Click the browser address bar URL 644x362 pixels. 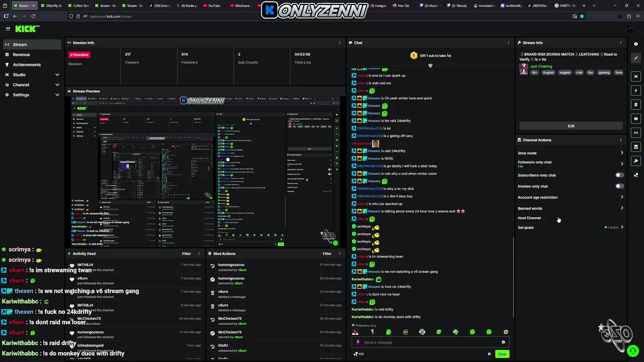pyautogui.click(x=111, y=16)
